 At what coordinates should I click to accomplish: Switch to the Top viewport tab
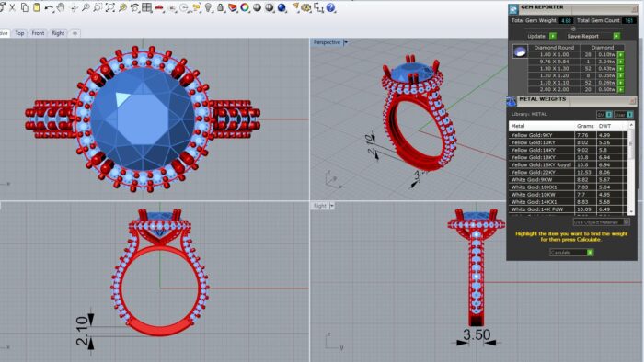19,33
